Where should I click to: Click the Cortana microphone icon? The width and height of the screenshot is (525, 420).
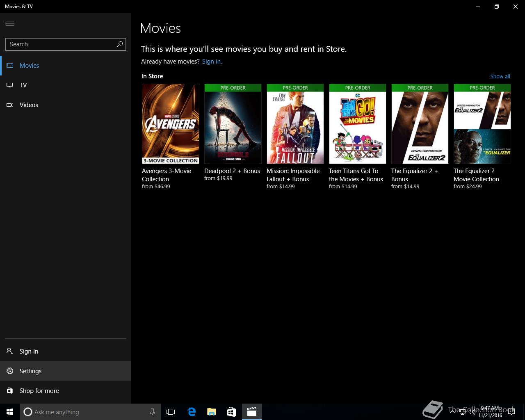[x=152, y=412]
